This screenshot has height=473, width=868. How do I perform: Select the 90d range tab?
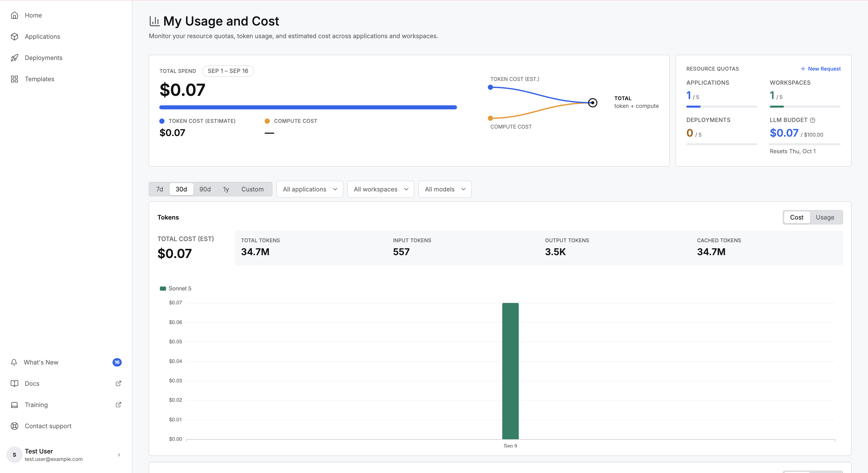(205, 189)
